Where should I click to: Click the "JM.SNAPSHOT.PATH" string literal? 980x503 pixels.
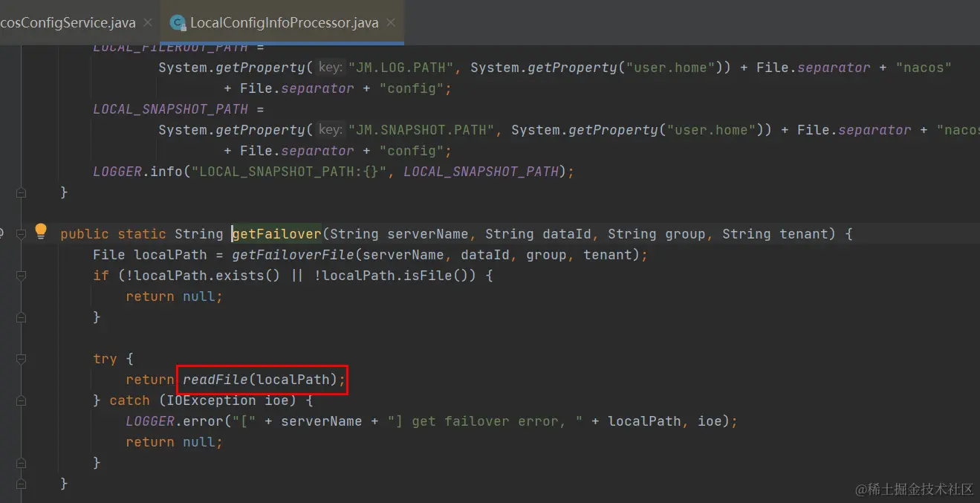coord(421,130)
